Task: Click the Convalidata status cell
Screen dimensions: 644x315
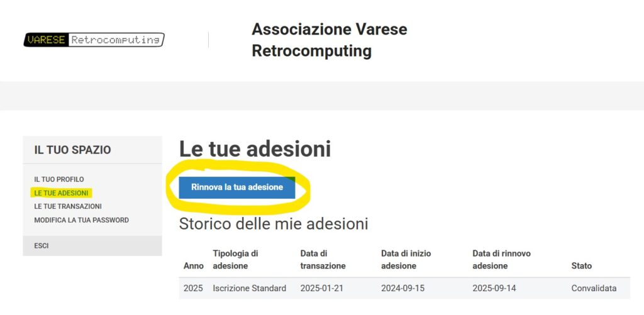Action: 594,289
